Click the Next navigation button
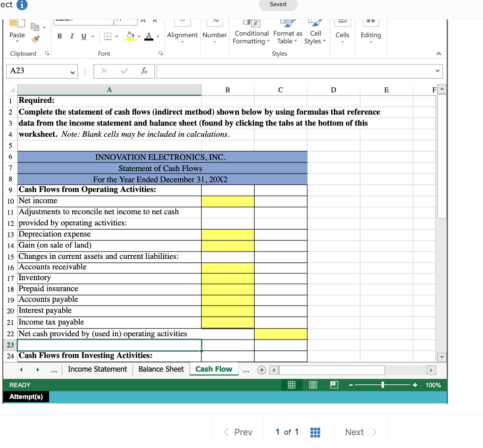The width and height of the screenshot is (483, 448). tap(361, 432)
